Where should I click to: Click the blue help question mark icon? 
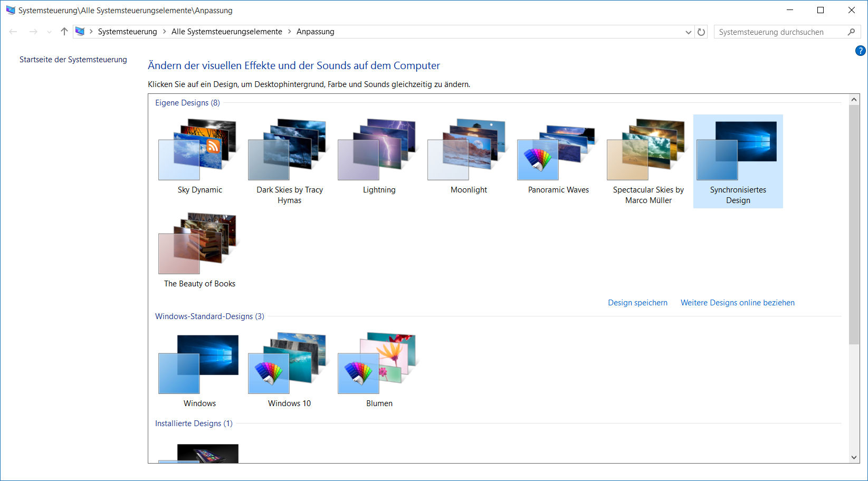[x=860, y=51]
